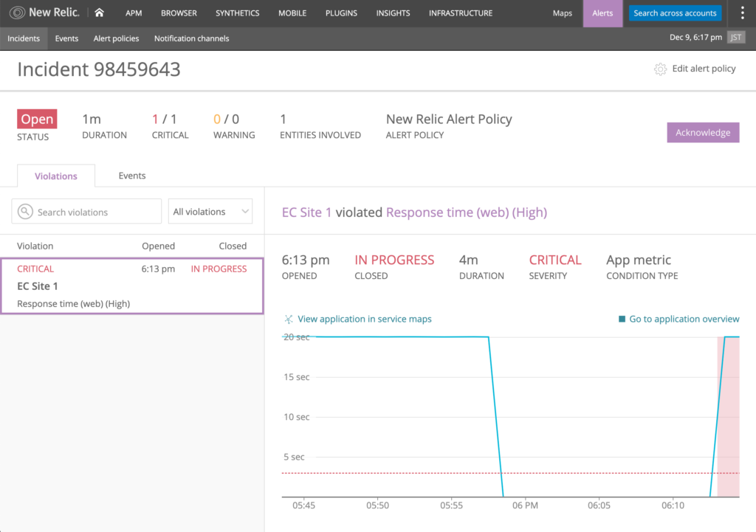Click the 6:13 pm OPENED detail value
The image size is (756, 532).
(x=306, y=260)
